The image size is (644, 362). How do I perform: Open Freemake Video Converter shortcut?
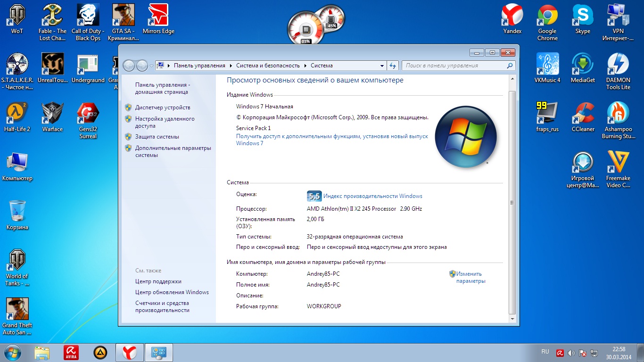[618, 170]
